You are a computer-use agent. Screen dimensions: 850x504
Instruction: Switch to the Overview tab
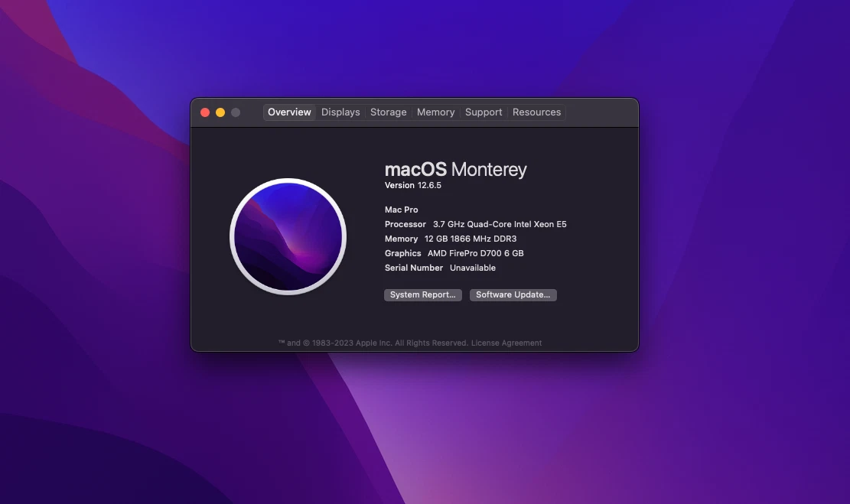289,112
